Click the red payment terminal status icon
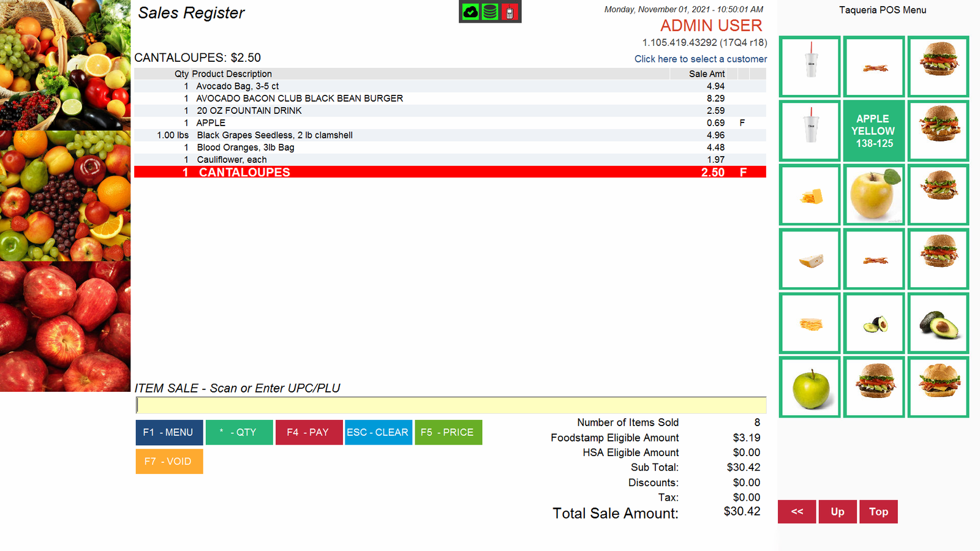Viewport: 980px width, 551px height. pyautogui.click(x=510, y=13)
